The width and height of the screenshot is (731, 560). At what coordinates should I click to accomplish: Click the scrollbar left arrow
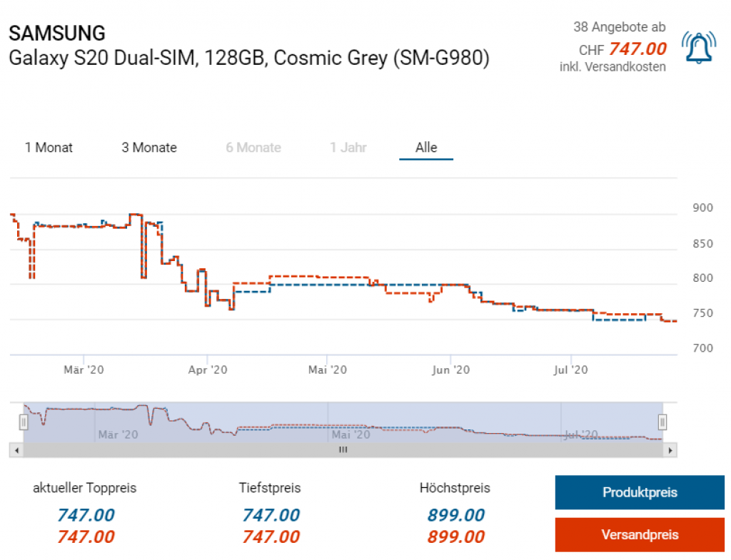click(16, 450)
